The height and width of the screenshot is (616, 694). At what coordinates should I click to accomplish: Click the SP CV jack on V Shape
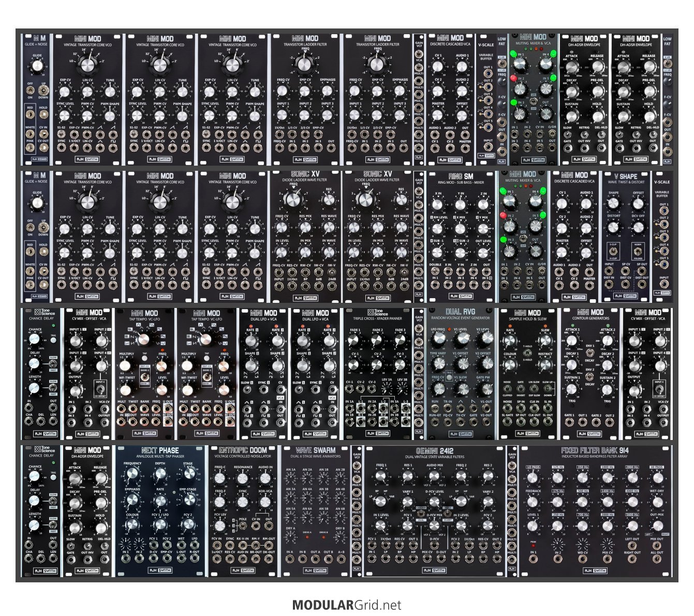pyautogui.click(x=626, y=270)
